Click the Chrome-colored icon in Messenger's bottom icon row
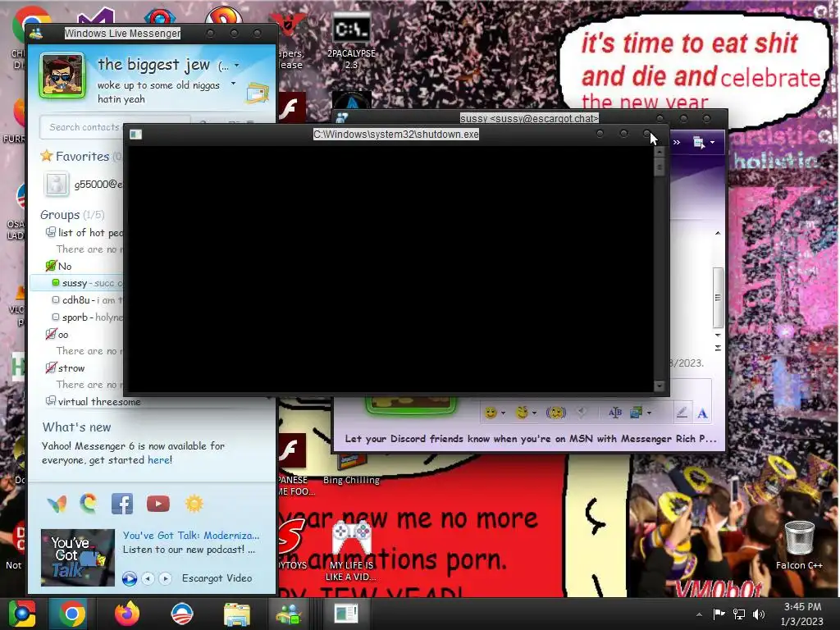 [89, 504]
